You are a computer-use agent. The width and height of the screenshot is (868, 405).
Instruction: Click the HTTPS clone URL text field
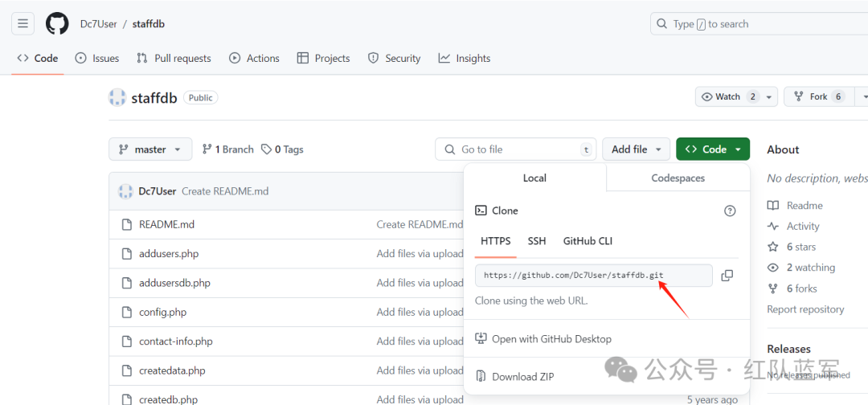click(x=594, y=276)
